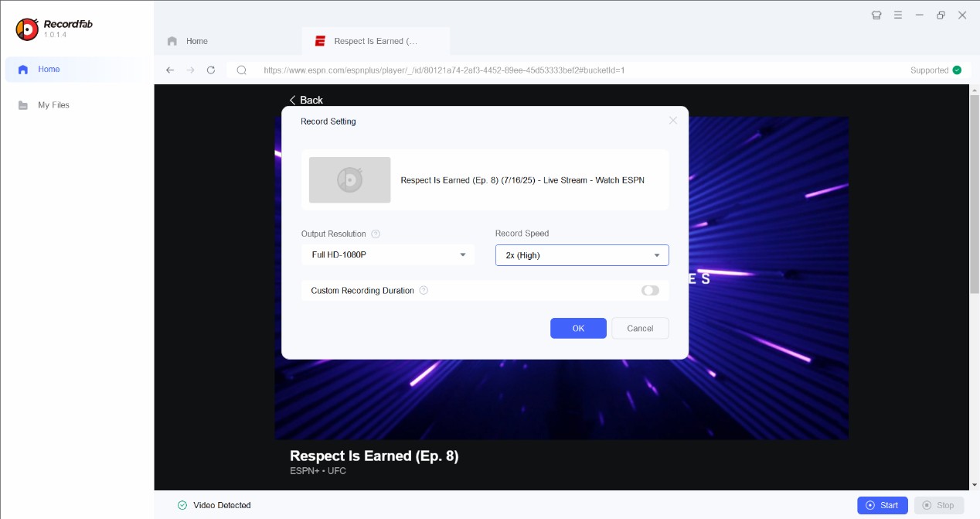Click the Start recording button
Image resolution: width=980 pixels, height=519 pixels.
pyautogui.click(x=883, y=505)
